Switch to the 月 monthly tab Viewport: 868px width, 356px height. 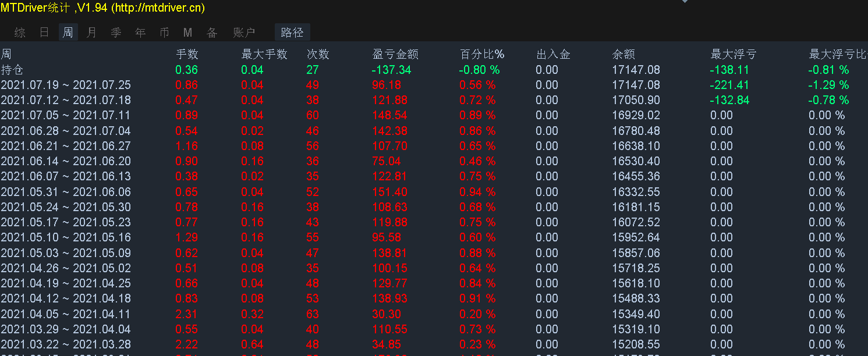pos(91,33)
